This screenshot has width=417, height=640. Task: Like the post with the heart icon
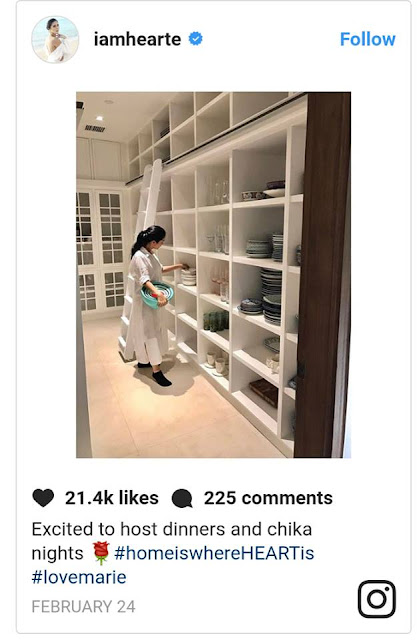tap(43, 498)
